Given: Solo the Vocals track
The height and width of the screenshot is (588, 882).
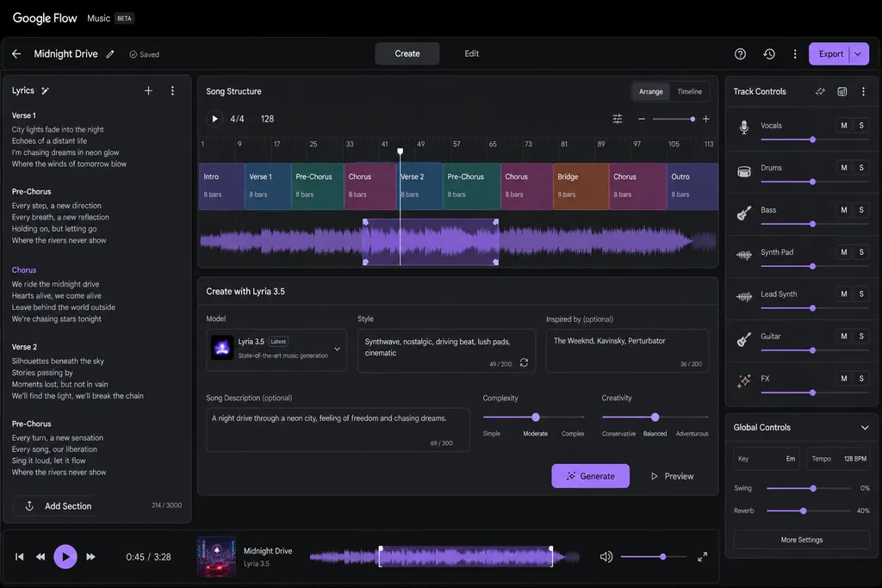Looking at the screenshot, I should click(x=861, y=126).
